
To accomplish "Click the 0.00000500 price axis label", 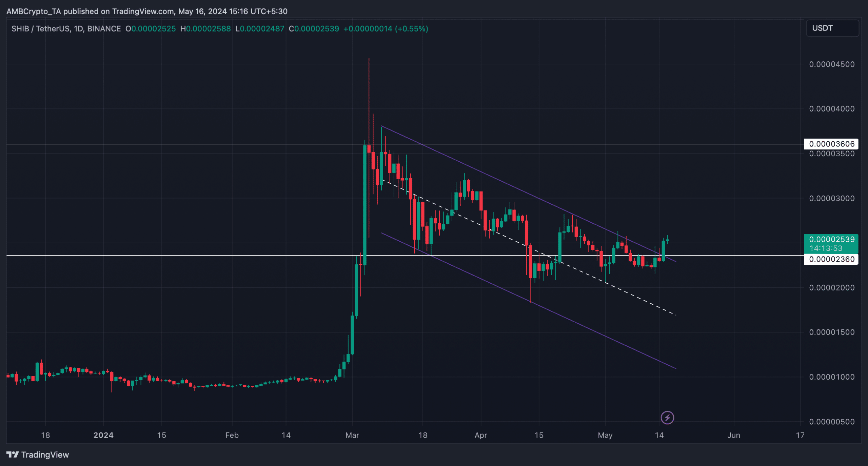I will point(832,422).
